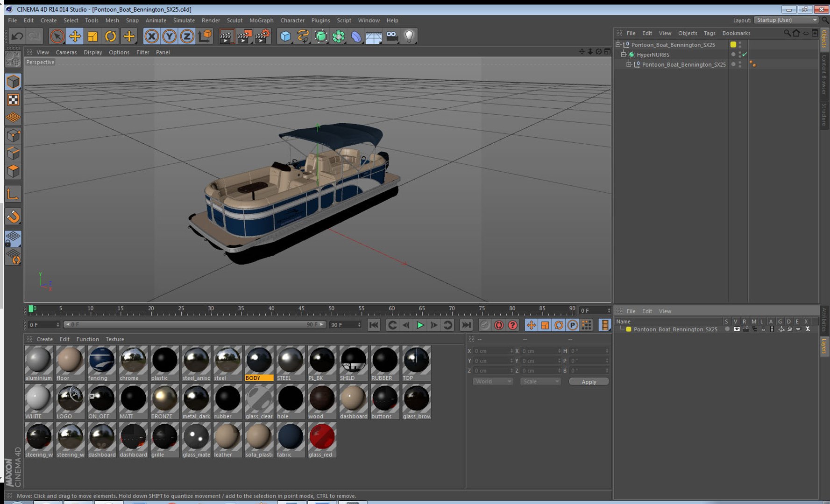Add a light object with bulb icon

[409, 36]
